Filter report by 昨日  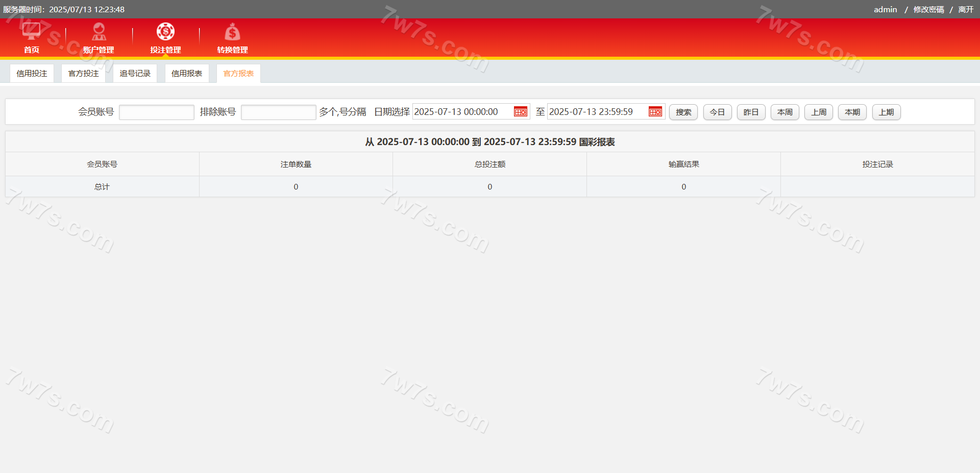(751, 112)
